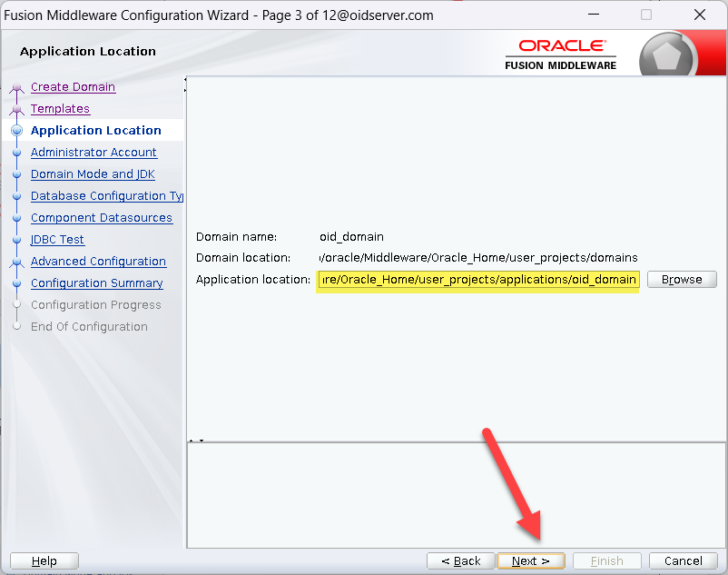728x575 pixels.
Task: Click the Create Domain step marker icon
Action: tap(16, 88)
